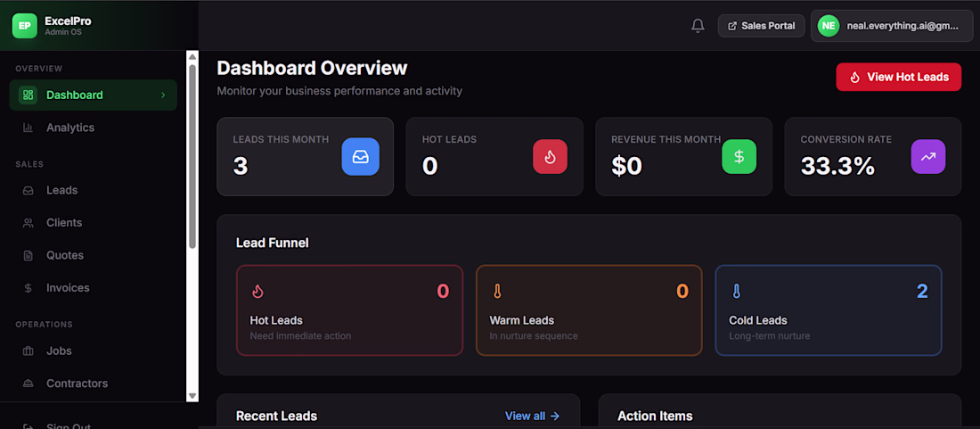Open the Sales Portal button
The width and height of the screenshot is (980, 429).
coord(761,26)
